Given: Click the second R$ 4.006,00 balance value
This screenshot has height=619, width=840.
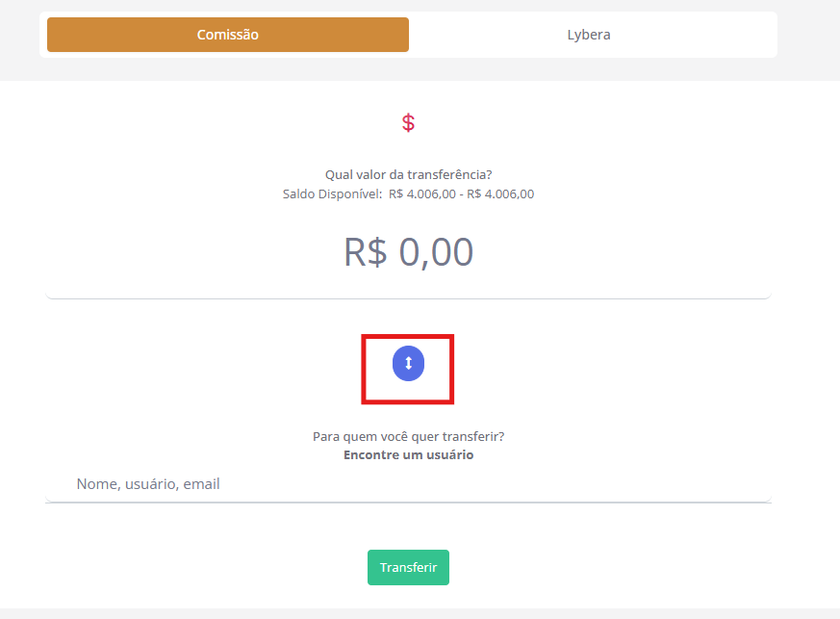Looking at the screenshot, I should [500, 193].
